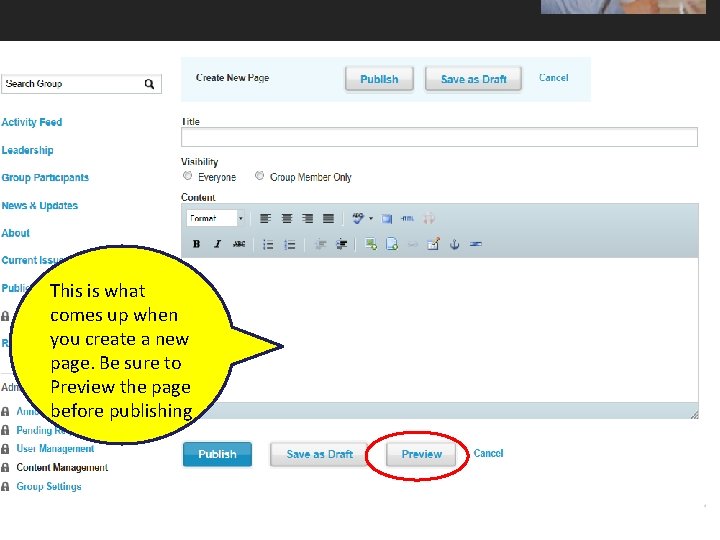Click the greyed-out outdent icon

click(x=320, y=244)
